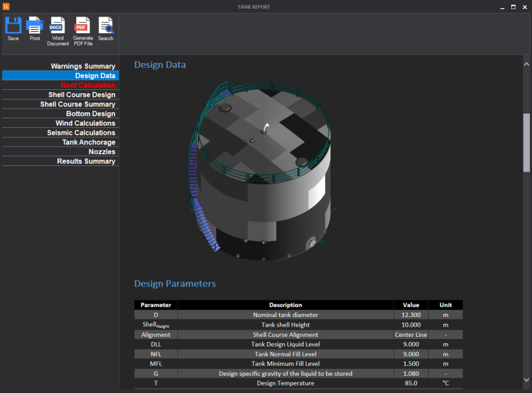
Task: Export report as Word Document
Action: coord(57,31)
